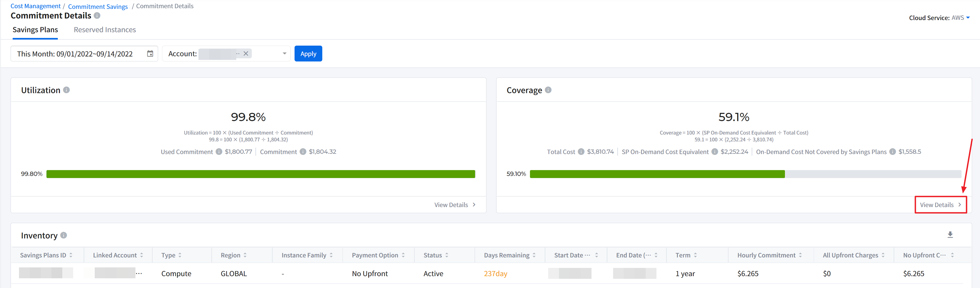Sort by Days Remaining column
This screenshot has width=980, height=288.
[534, 255]
